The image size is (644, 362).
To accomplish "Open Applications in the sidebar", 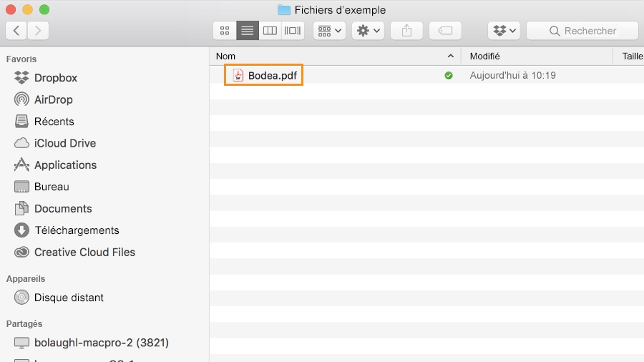I will pos(55,165).
